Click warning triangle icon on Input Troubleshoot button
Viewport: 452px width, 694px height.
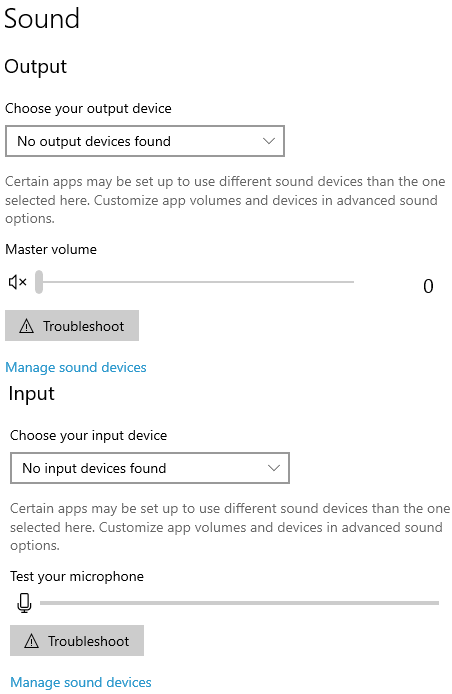[31, 641]
